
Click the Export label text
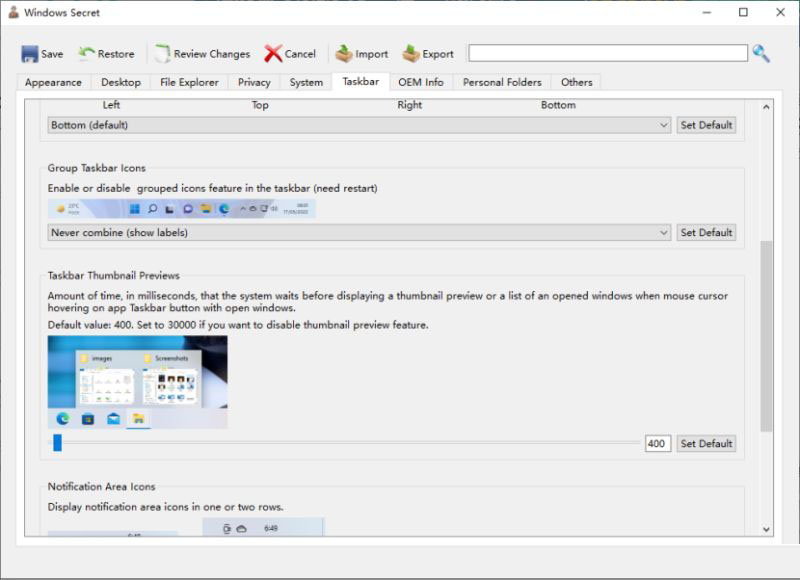point(438,54)
